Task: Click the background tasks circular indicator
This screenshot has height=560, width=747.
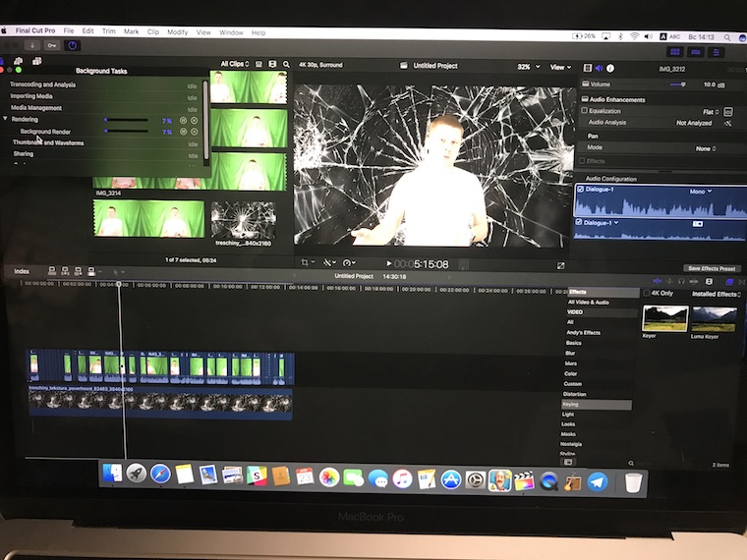Action: (x=73, y=46)
